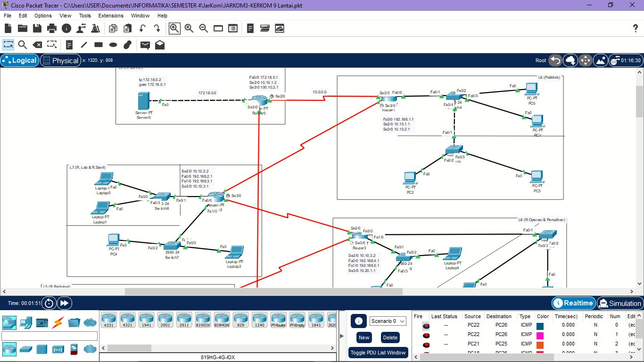Open the Tools menu

(x=85, y=16)
